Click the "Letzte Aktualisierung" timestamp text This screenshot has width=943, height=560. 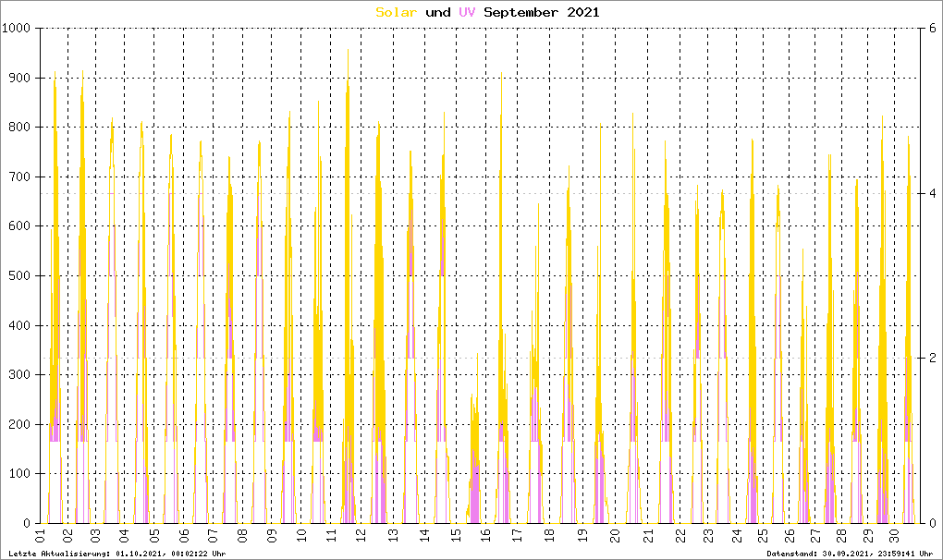click(x=114, y=554)
